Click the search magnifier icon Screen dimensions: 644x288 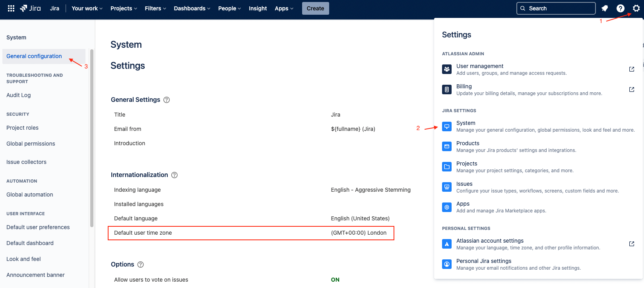(x=523, y=8)
